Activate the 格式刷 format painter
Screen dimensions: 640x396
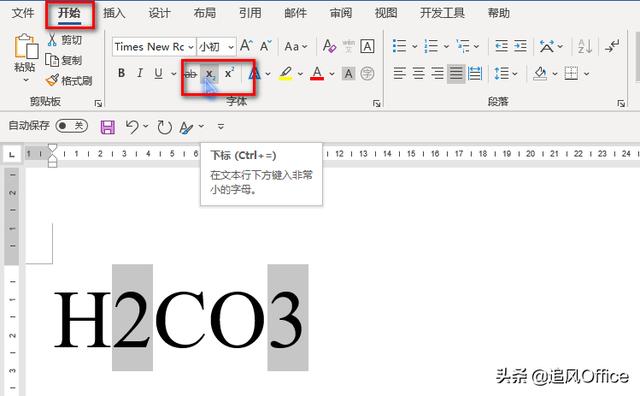pos(69,80)
